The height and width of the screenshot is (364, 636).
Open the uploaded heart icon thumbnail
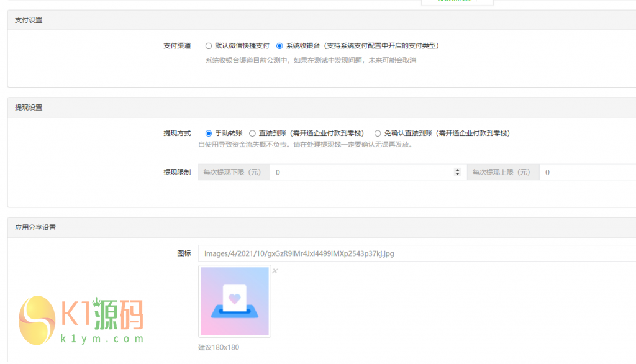[x=234, y=301]
